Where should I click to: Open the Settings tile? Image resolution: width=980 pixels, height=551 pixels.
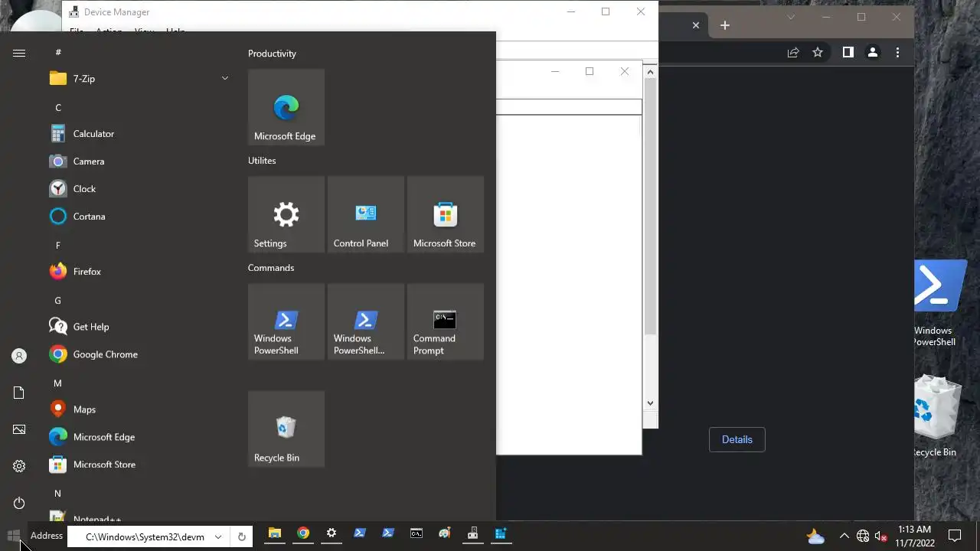286,214
